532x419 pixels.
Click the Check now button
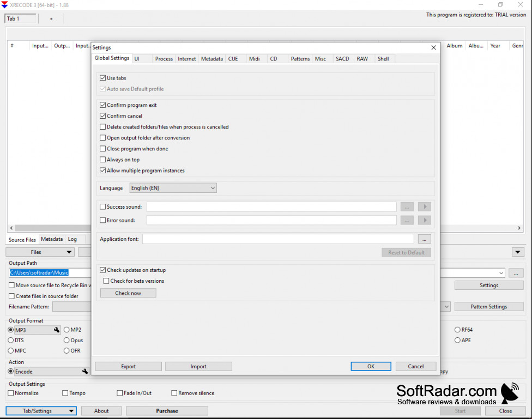click(128, 293)
